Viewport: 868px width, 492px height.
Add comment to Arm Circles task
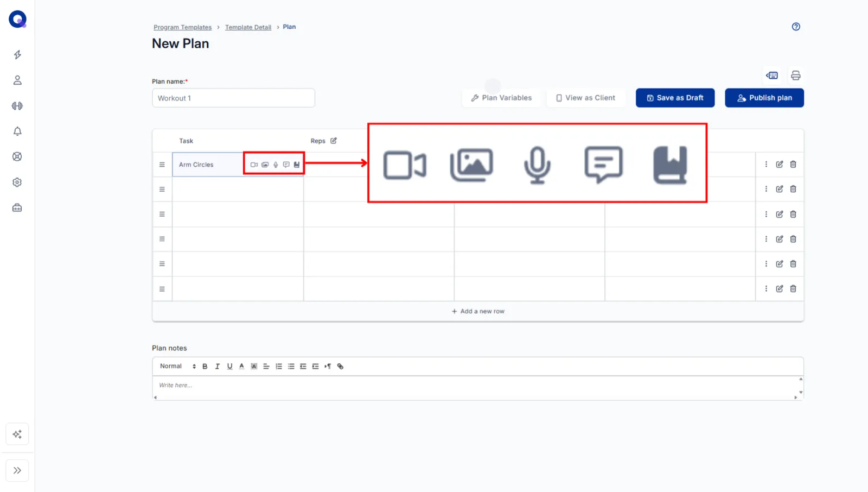286,165
